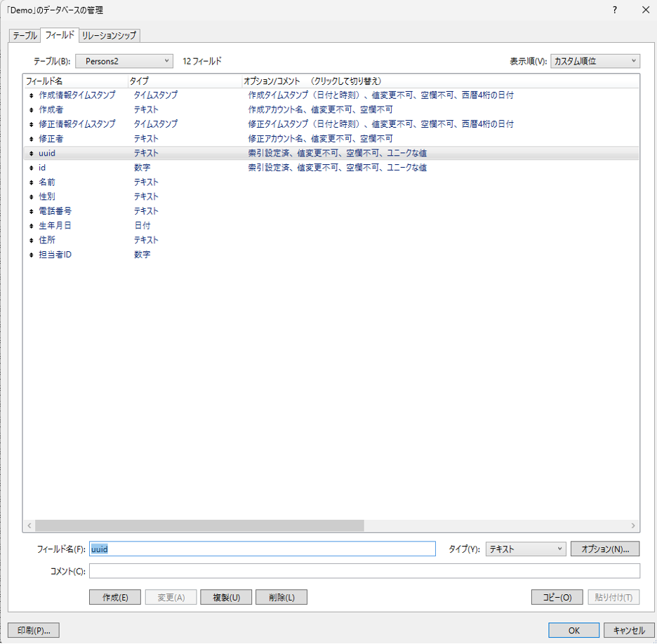Click the help question mark icon
This screenshot has width=657, height=644.
[x=614, y=10]
